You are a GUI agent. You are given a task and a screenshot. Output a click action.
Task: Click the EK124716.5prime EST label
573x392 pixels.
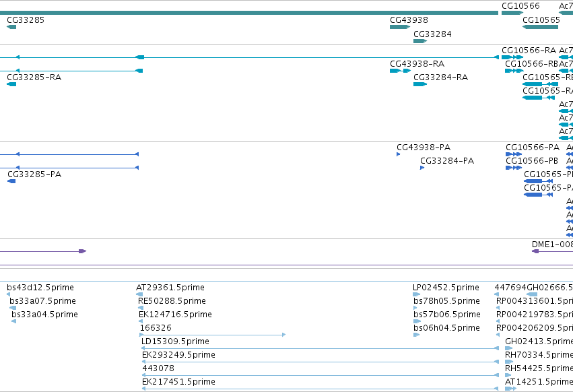coord(175,315)
